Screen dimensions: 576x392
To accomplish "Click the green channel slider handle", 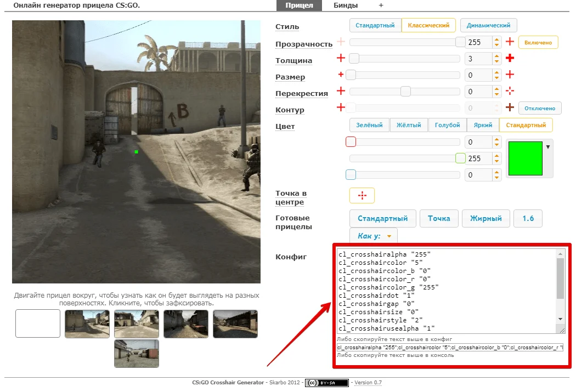I will pyautogui.click(x=460, y=158).
